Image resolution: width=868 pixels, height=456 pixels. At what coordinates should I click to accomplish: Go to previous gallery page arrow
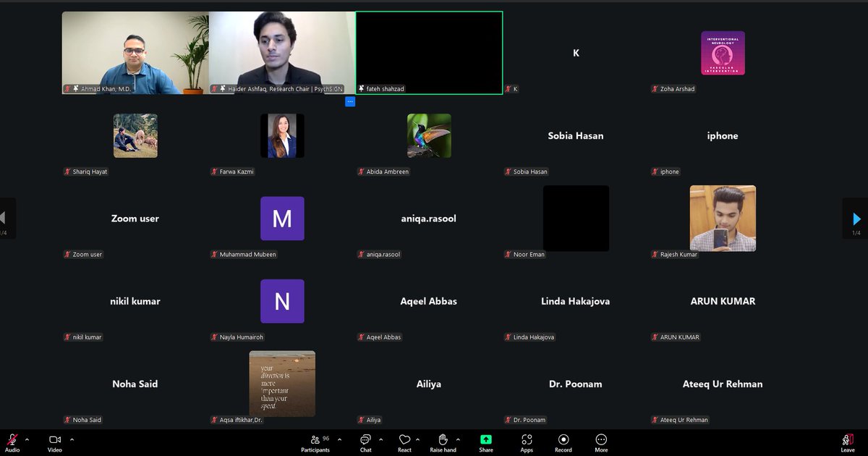pyautogui.click(x=4, y=219)
